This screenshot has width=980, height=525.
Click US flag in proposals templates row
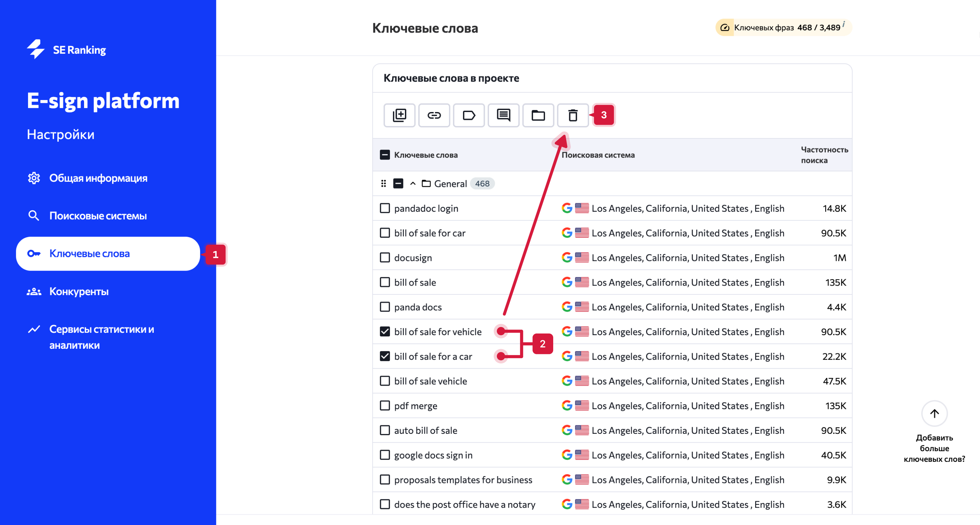click(x=582, y=480)
